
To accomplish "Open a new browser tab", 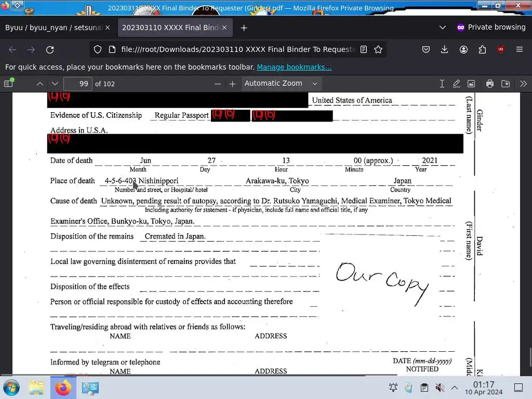I will click(x=244, y=28).
